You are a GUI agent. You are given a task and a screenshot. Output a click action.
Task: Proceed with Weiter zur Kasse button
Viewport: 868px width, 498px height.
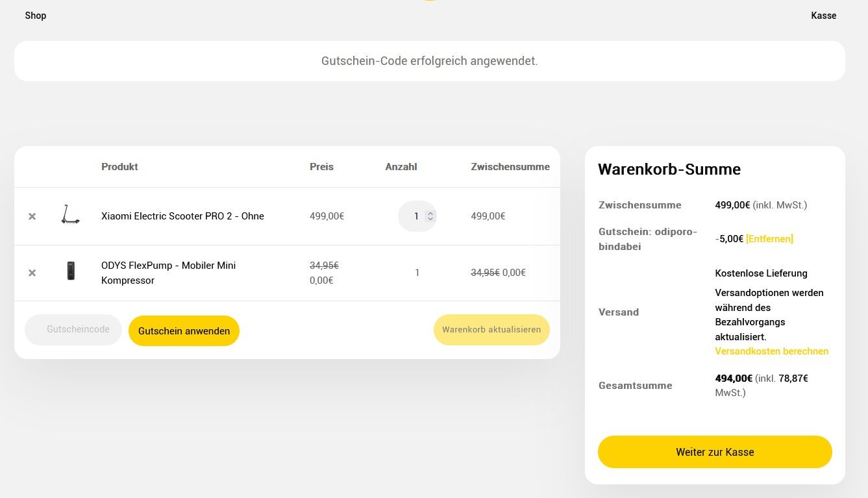pyautogui.click(x=715, y=452)
